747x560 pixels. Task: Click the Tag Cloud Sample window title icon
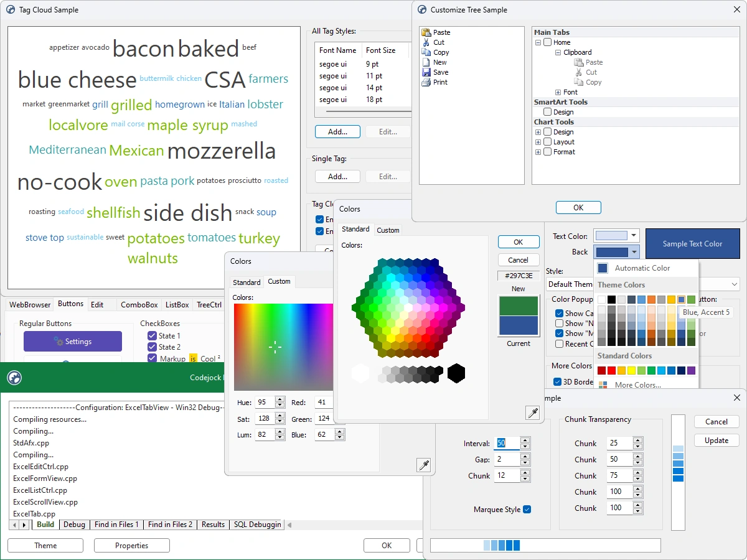tap(11, 10)
